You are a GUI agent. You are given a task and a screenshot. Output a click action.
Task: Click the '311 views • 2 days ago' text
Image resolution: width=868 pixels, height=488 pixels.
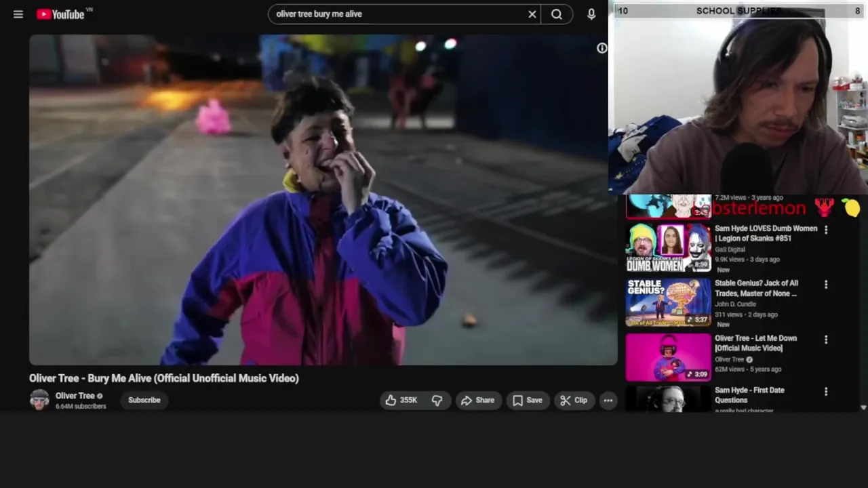745,314
